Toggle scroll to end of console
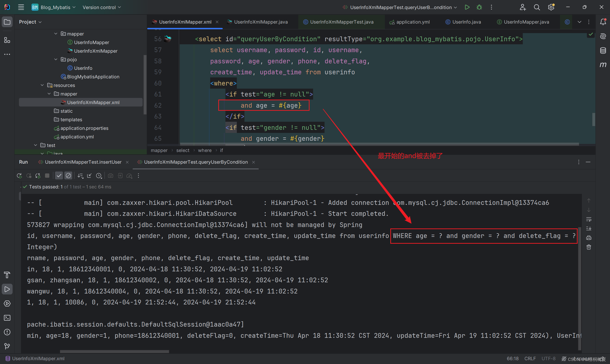610x364 pixels. pyautogui.click(x=588, y=229)
